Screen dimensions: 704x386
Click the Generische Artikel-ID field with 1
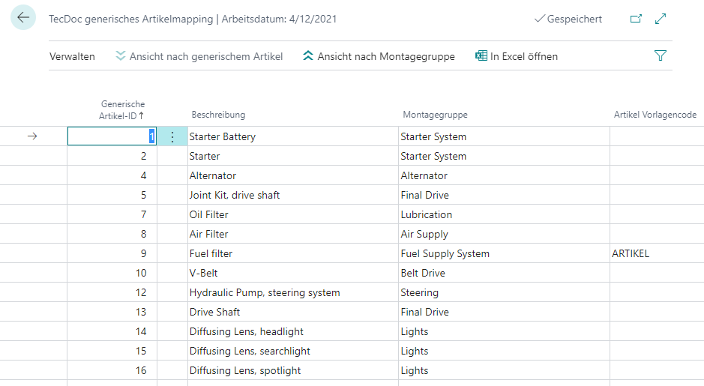click(112, 136)
